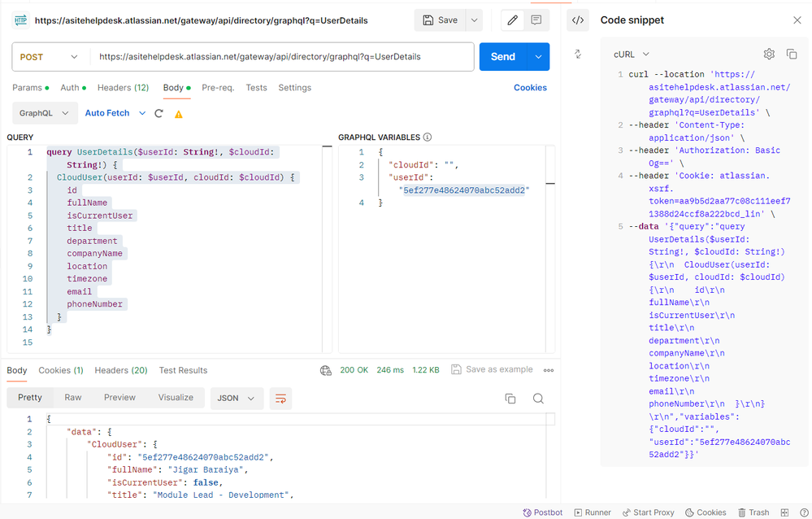Open the response Headers (20) tab
The width and height of the screenshot is (812, 519).
[x=121, y=370]
